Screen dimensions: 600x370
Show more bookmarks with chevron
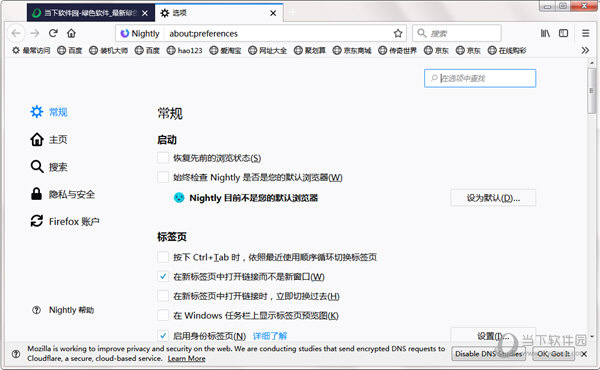[x=585, y=50]
